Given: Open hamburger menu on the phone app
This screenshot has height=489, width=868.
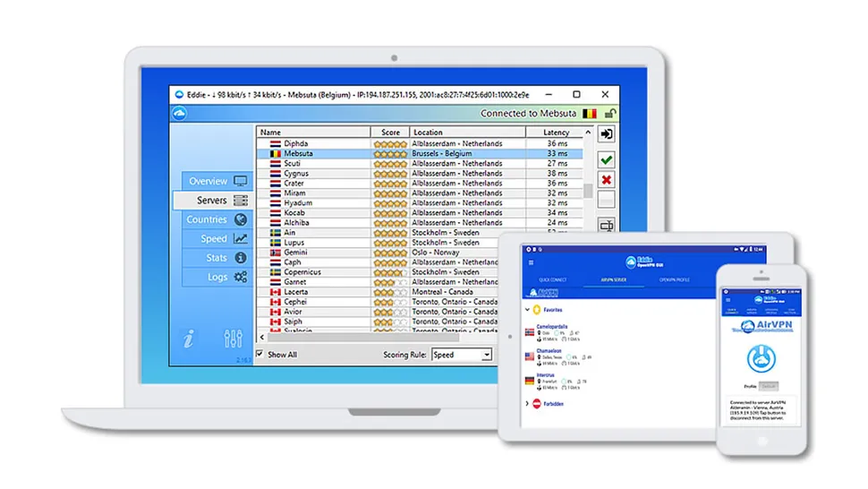Looking at the screenshot, I should [x=728, y=300].
